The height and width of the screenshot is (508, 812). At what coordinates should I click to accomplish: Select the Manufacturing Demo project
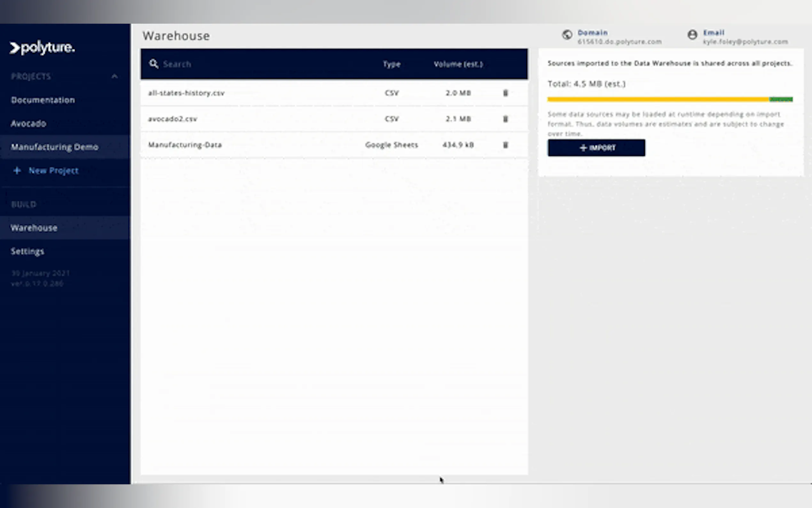pos(55,147)
